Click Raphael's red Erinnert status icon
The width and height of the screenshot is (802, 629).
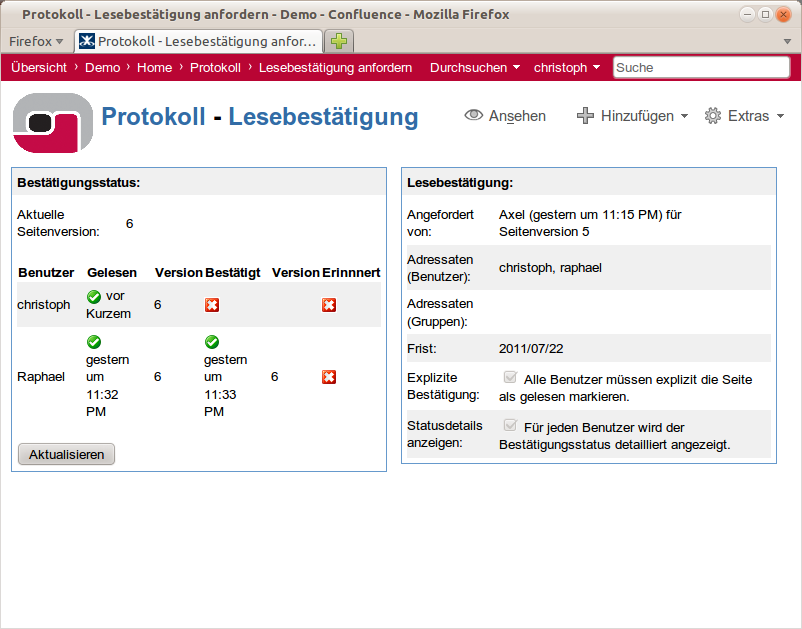(x=329, y=377)
